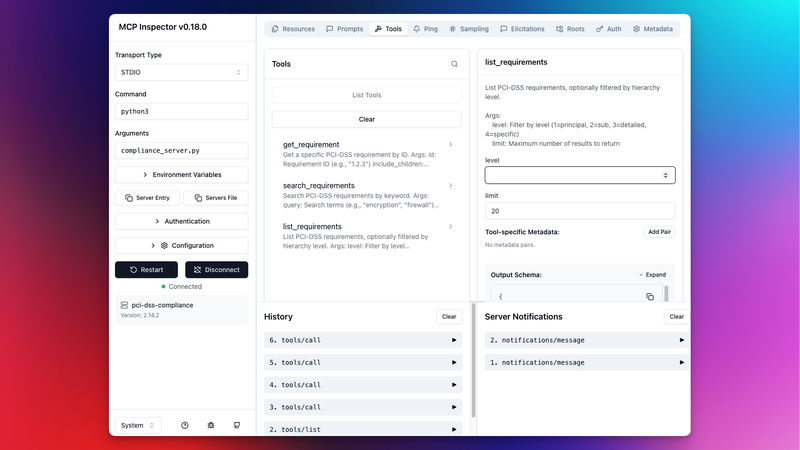Click the level stepper arrows

(666, 175)
